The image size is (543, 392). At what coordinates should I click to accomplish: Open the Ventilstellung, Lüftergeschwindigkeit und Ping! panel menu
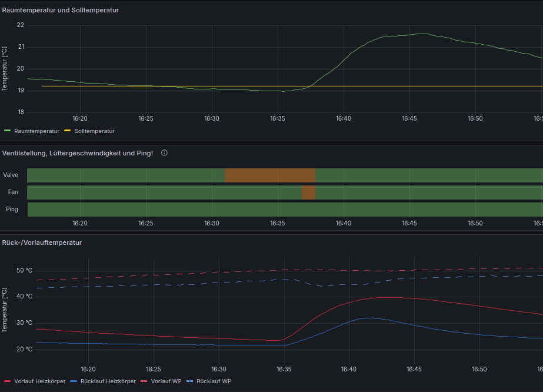pos(78,153)
